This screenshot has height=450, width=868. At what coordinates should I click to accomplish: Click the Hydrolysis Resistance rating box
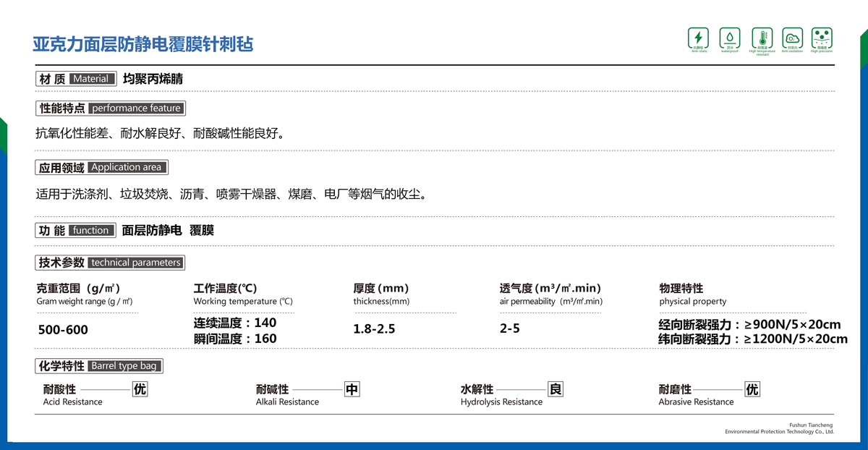pyautogui.click(x=556, y=390)
